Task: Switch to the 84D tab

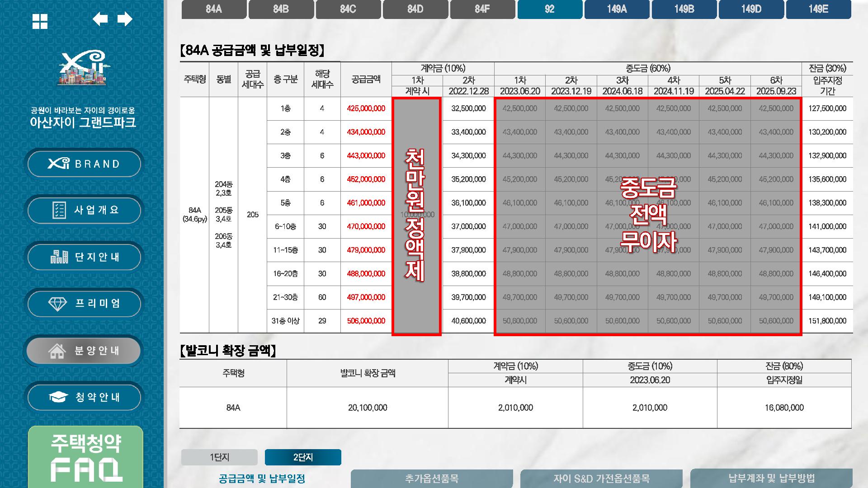Action: click(415, 9)
